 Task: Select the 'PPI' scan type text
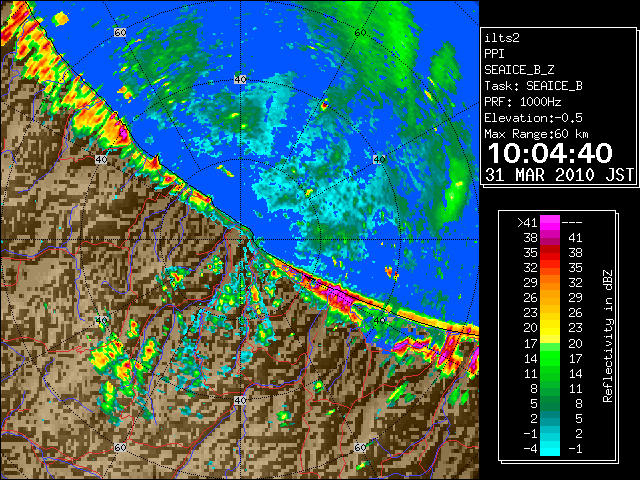click(494, 54)
